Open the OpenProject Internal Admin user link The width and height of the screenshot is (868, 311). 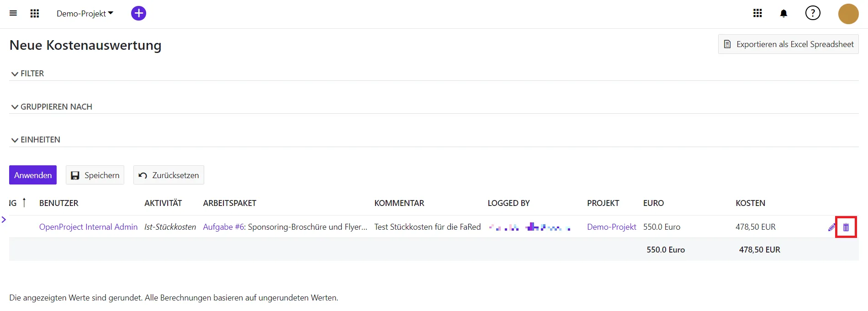(x=88, y=227)
